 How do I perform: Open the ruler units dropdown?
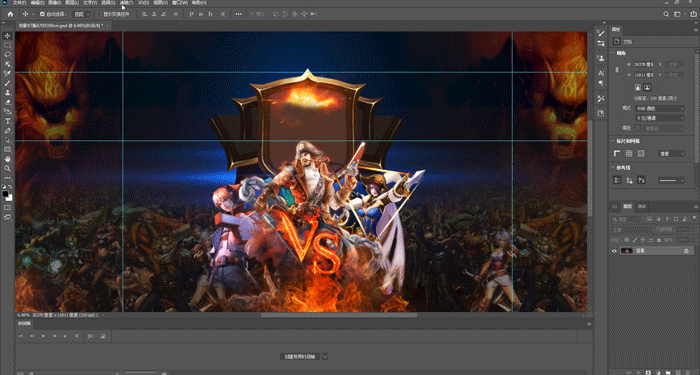click(x=671, y=154)
